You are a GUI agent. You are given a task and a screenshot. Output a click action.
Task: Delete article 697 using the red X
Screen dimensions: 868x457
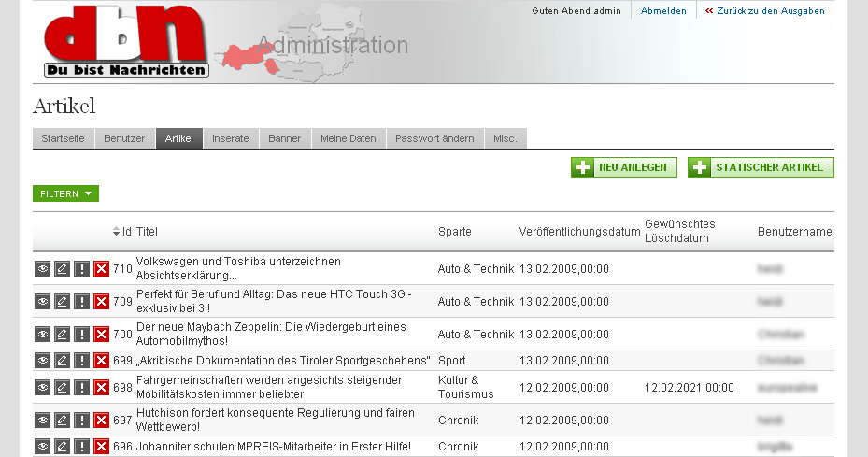pyautogui.click(x=102, y=421)
